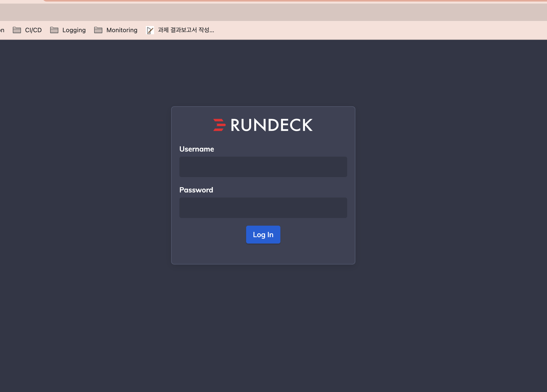The image size is (547, 392).
Task: Open the CI/CD bookmarks folder
Action: pyautogui.click(x=27, y=30)
